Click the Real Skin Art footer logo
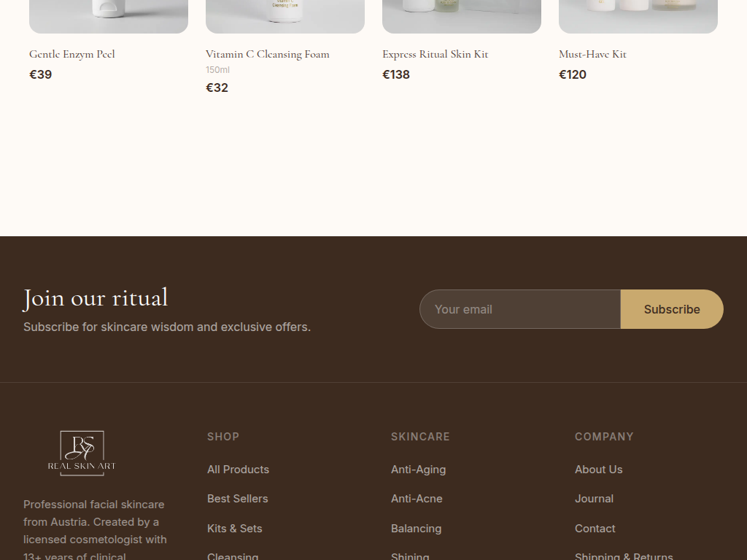The width and height of the screenshot is (747, 560). tap(82, 453)
